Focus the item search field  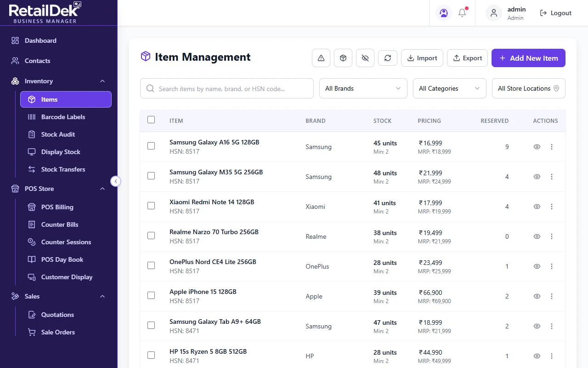227,88
